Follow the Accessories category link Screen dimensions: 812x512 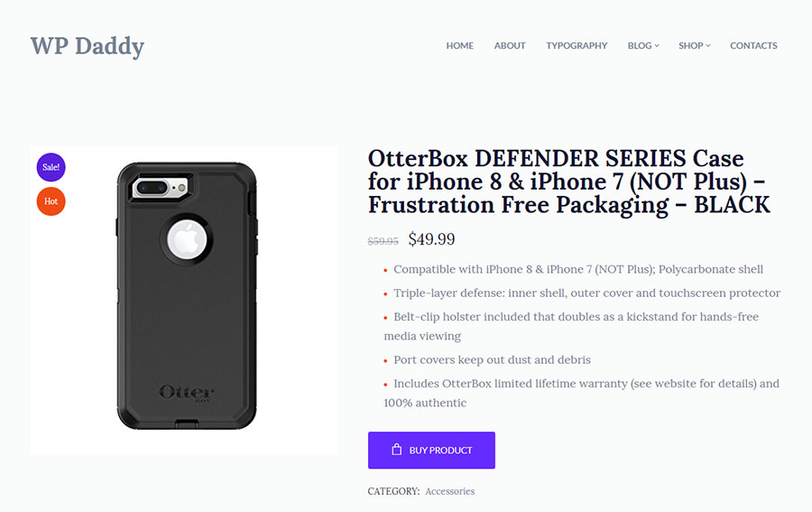click(449, 491)
